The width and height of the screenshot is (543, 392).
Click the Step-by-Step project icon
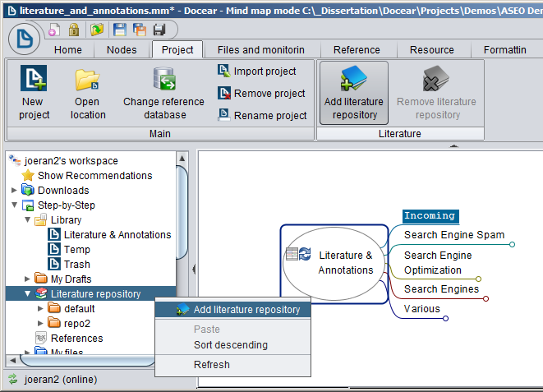[28, 205]
